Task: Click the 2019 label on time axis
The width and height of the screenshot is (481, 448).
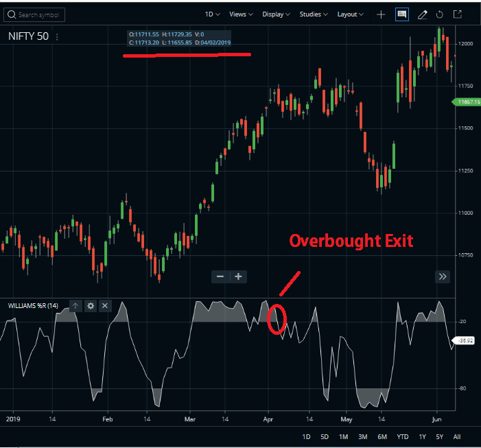Action: [13, 419]
